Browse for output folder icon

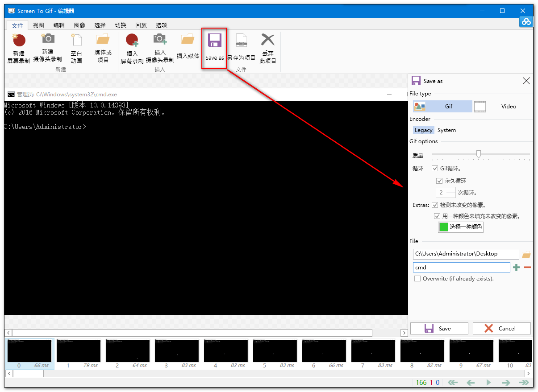click(526, 254)
